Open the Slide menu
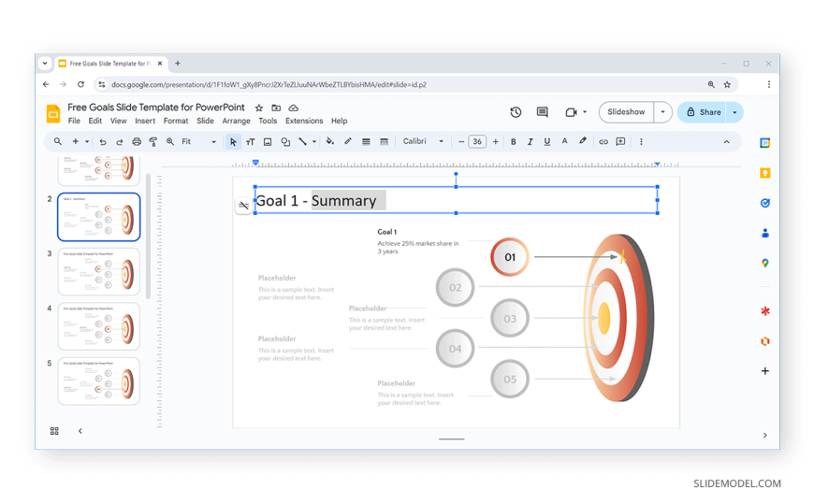Viewport: 814px width, 504px height. pos(205,121)
